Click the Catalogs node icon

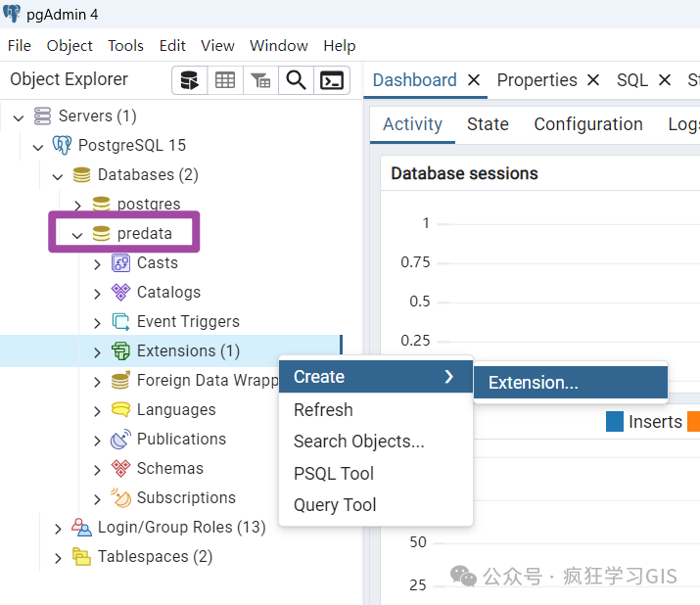pyautogui.click(x=120, y=293)
